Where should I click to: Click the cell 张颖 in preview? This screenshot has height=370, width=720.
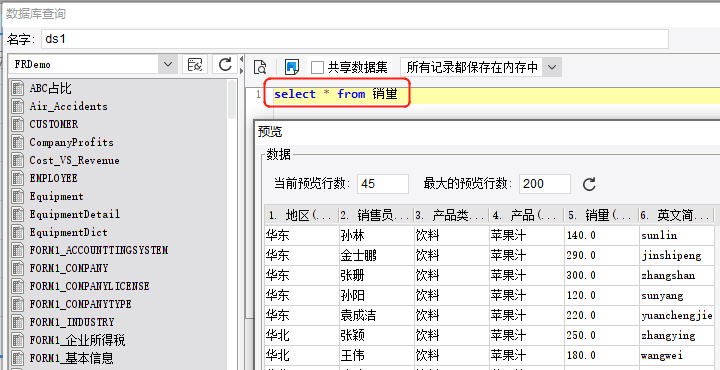click(x=377, y=335)
